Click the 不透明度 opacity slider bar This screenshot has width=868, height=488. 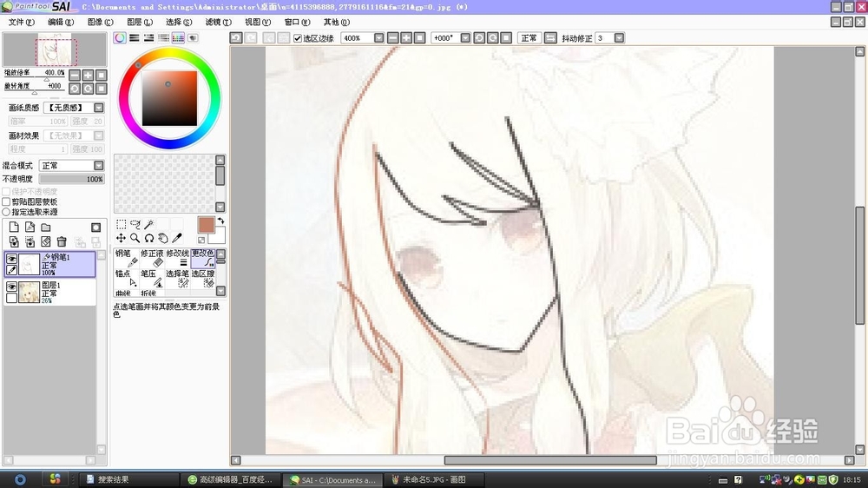pos(71,179)
